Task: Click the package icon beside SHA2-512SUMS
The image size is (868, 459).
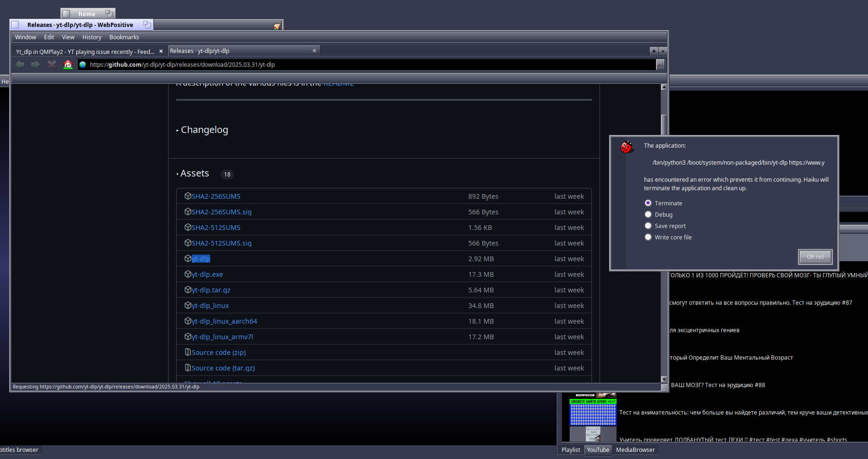Action: tap(188, 227)
